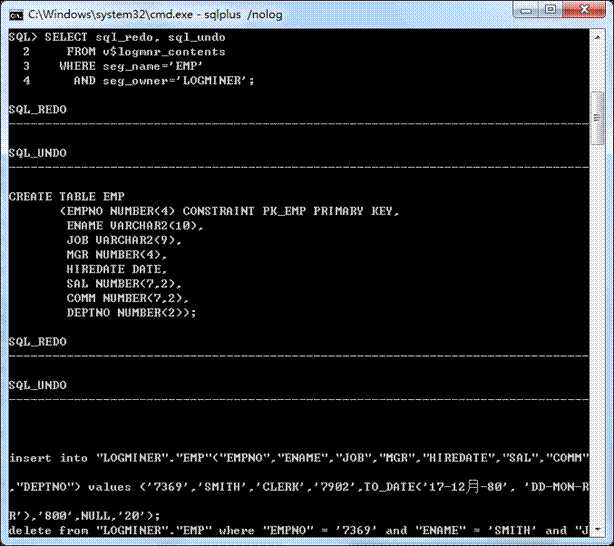This screenshot has height=546, width=614.
Task: Click the second SQL_REDO column header
Action: pos(38,342)
